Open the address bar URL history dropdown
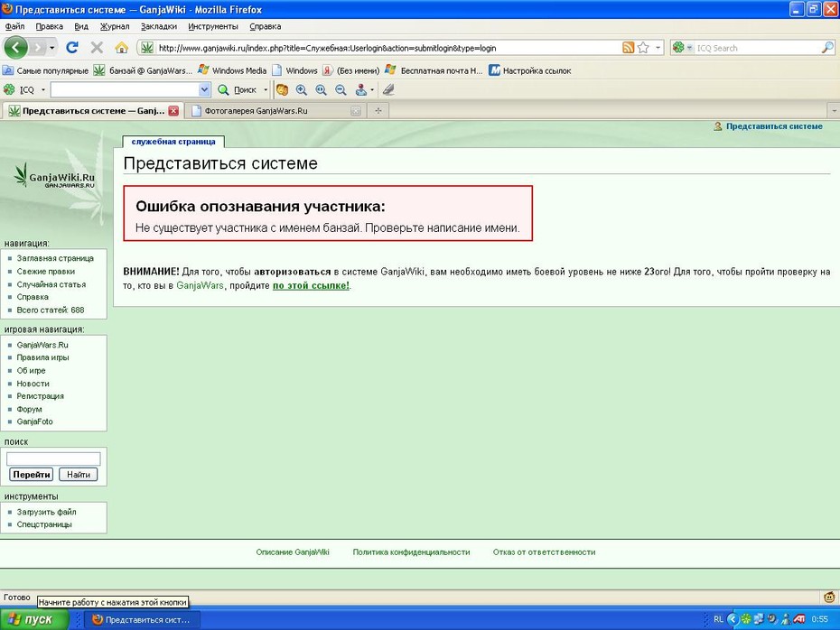Viewport: 840px width, 630px height. (x=658, y=48)
